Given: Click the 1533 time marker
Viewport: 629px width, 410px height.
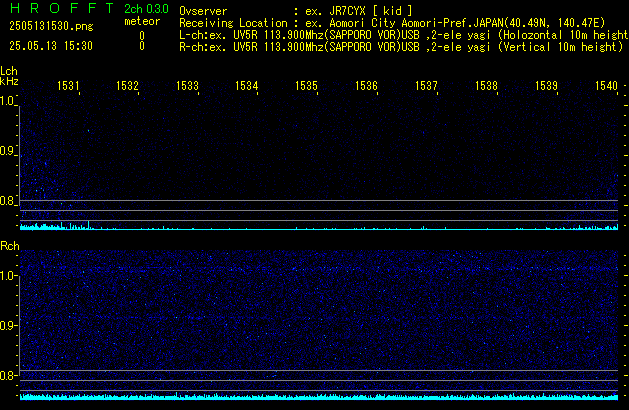Looking at the screenshot, I should coord(187,86).
